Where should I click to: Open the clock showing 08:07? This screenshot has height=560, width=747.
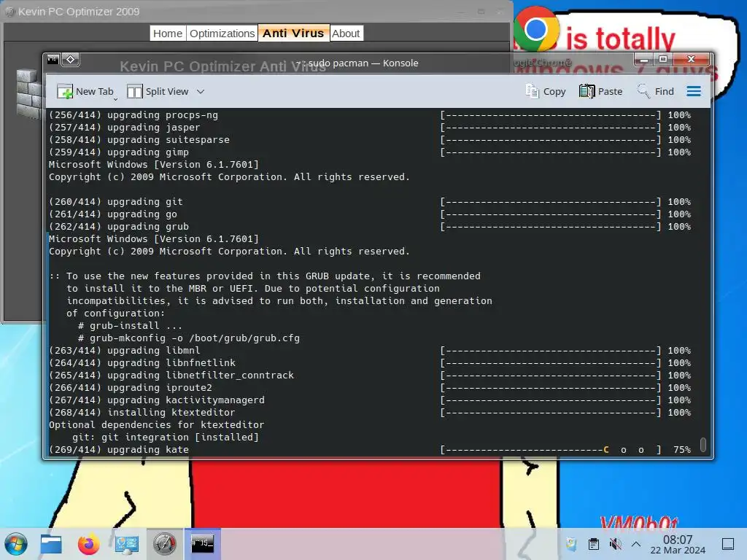point(678,544)
